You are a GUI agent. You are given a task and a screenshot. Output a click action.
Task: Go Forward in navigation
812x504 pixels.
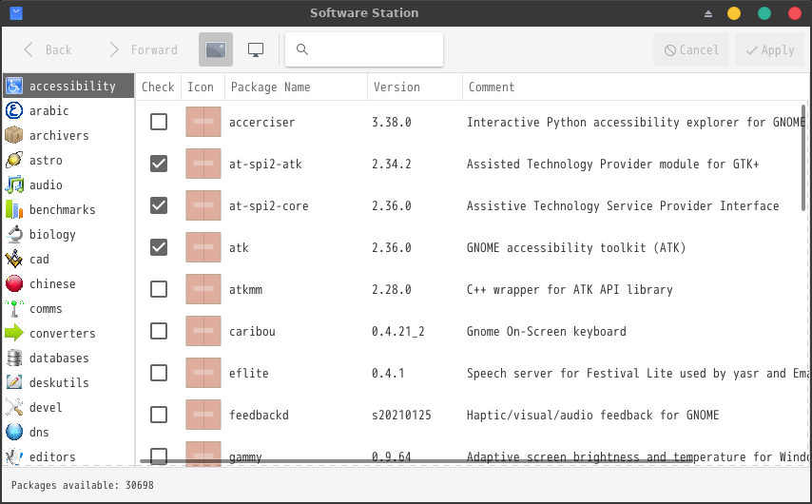pos(144,49)
